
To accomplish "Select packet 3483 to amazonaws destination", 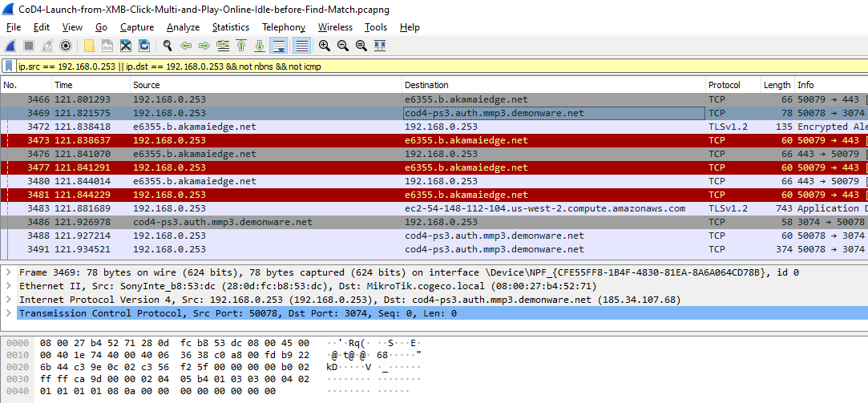I will coord(434,208).
